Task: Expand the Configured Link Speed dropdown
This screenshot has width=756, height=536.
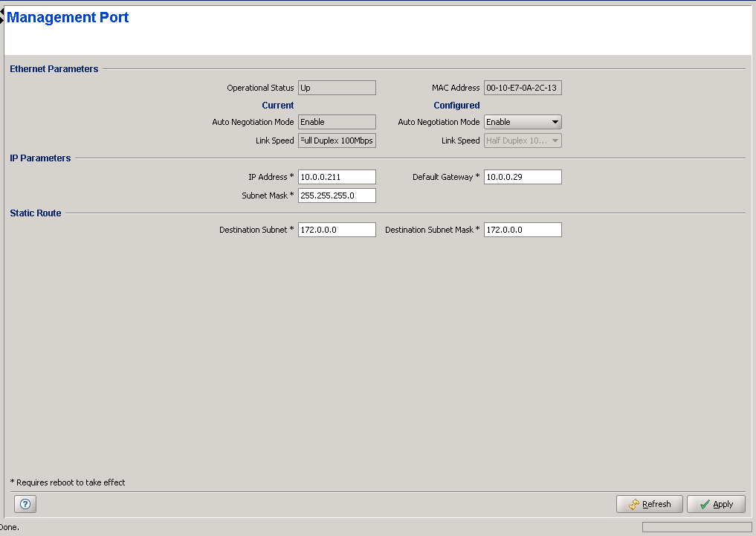Action: [x=523, y=141]
